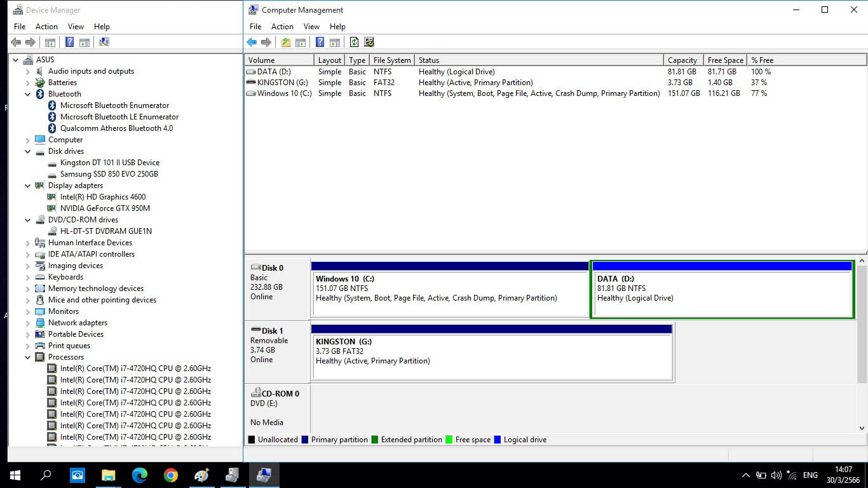868x488 pixels.
Task: Click disk view vertical scrollbar down arrow
Action: point(862,428)
